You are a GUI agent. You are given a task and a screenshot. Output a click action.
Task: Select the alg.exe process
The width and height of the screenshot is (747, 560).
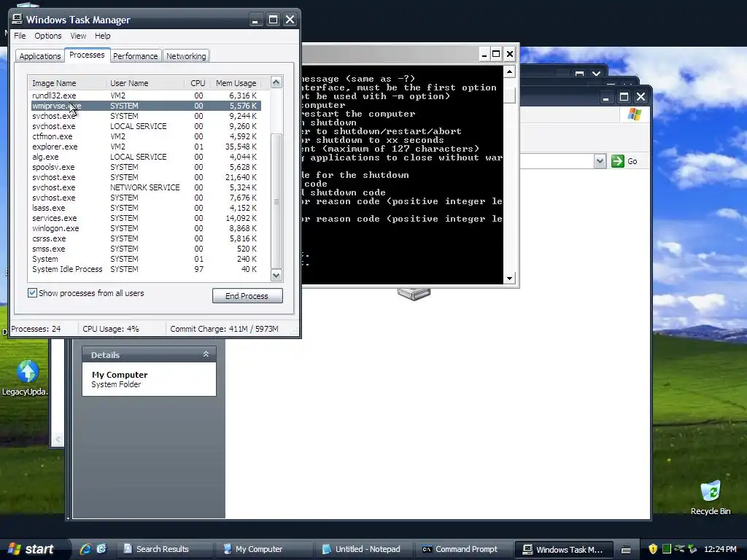(x=146, y=157)
